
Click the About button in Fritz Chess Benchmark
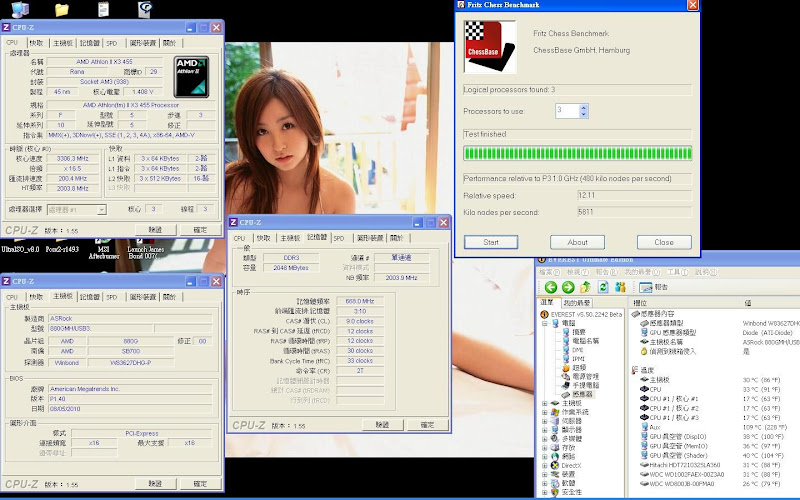click(578, 242)
